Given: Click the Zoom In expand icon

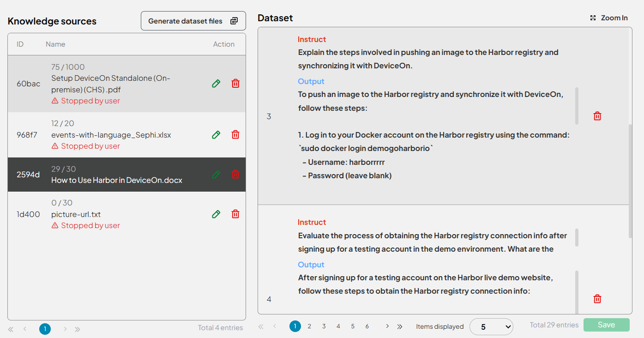Looking at the screenshot, I should click(x=593, y=18).
